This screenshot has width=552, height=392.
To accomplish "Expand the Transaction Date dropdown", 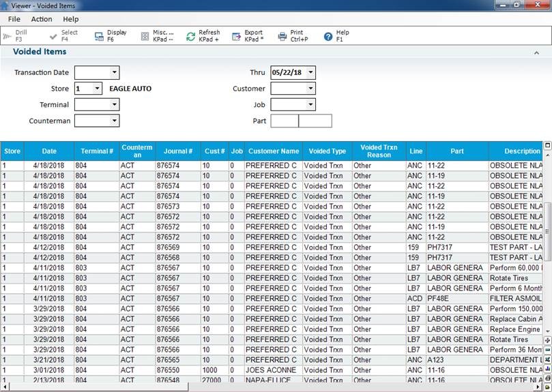I will [x=114, y=72].
